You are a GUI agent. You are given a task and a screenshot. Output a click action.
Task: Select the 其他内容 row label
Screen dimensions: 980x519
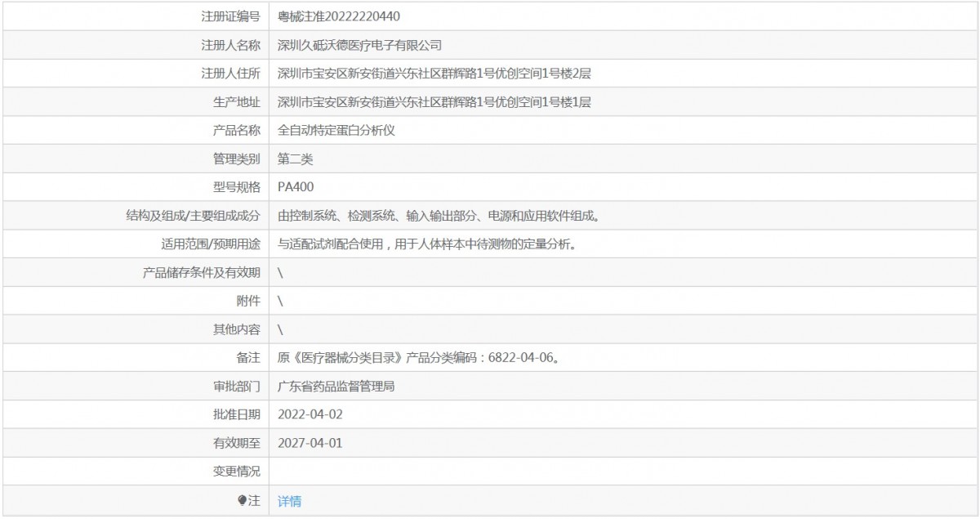(237, 329)
